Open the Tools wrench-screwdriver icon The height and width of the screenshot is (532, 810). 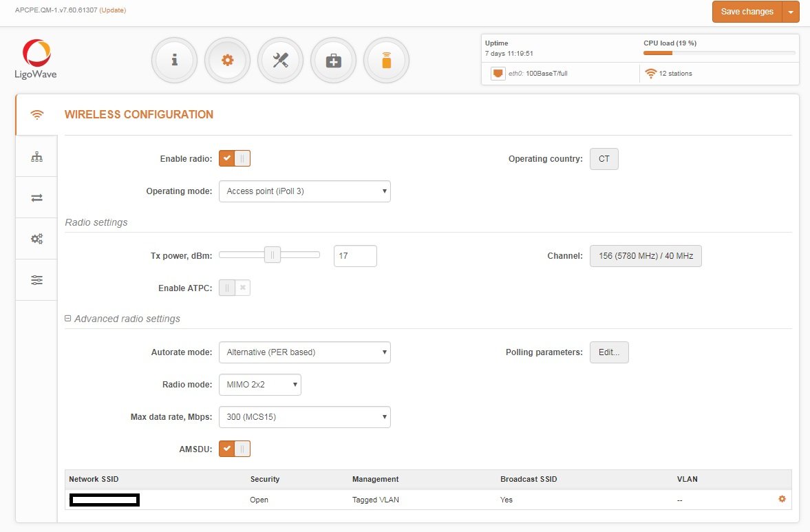click(280, 61)
